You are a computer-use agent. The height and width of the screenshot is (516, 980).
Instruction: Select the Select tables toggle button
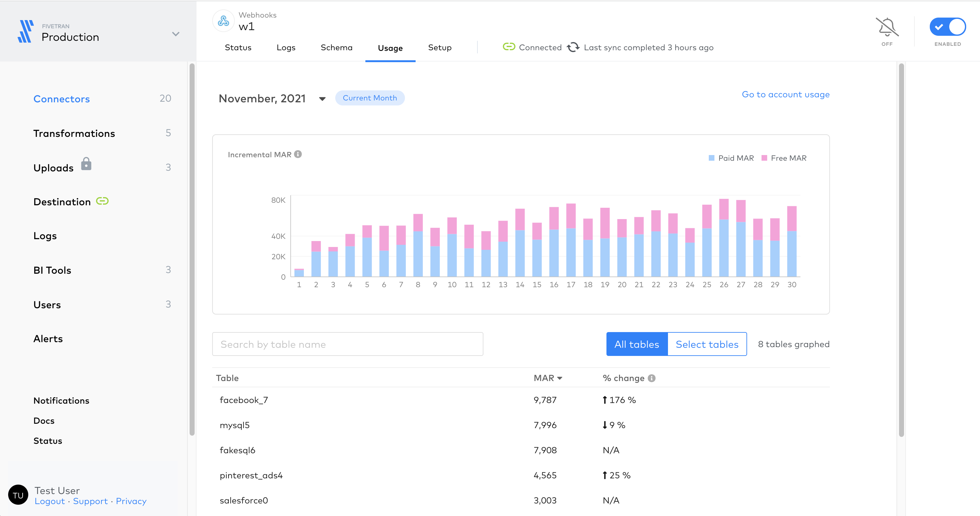707,344
